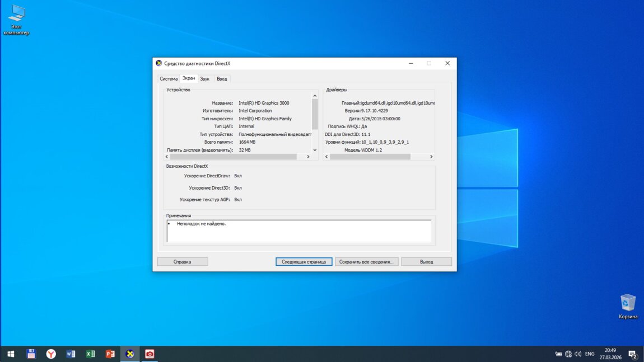The width and height of the screenshot is (644, 362).
Task: Switch to the Звук tab
Action: (x=204, y=79)
